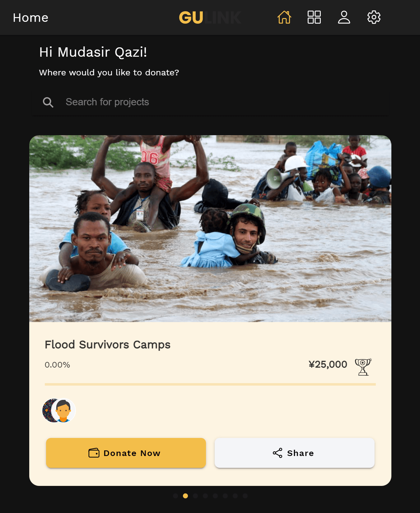
Task: Click the Flood Survivors Camps title
Action: (x=108, y=345)
